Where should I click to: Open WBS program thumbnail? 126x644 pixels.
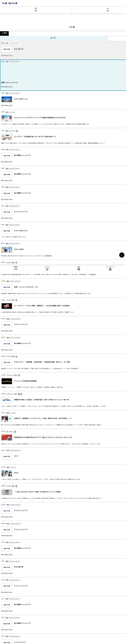(7, 473)
